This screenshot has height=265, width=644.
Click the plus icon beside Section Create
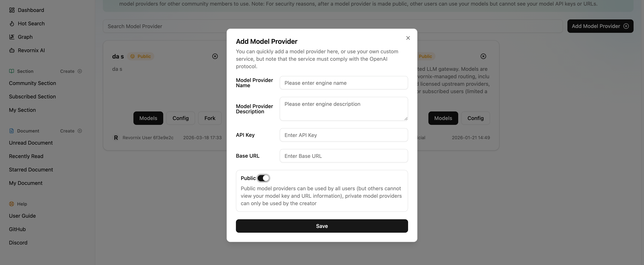tap(80, 71)
